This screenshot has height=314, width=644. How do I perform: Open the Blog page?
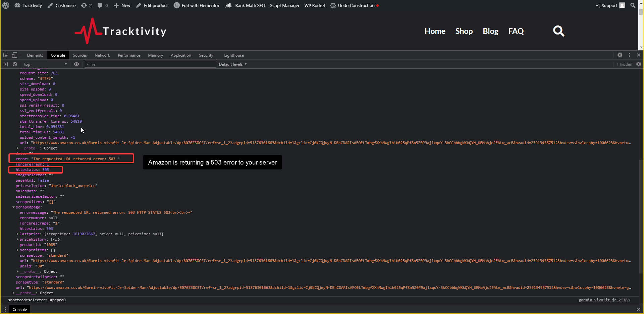pos(490,31)
